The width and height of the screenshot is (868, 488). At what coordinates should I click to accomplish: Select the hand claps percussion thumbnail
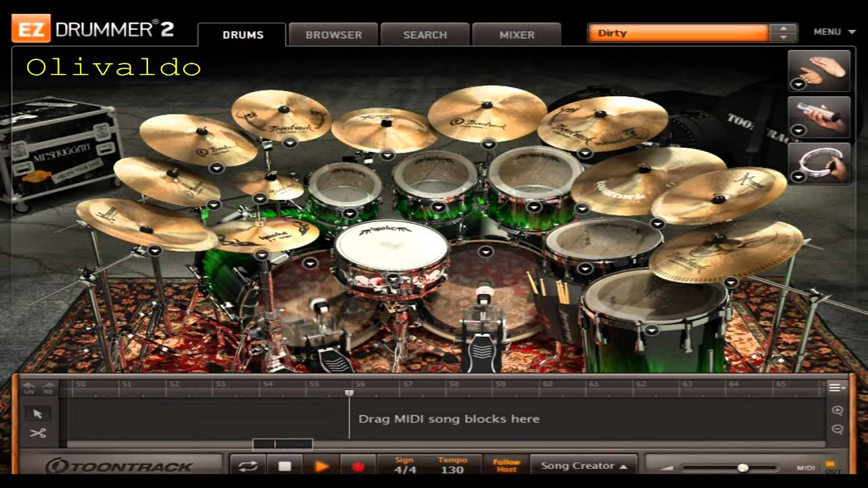pyautogui.click(x=819, y=70)
